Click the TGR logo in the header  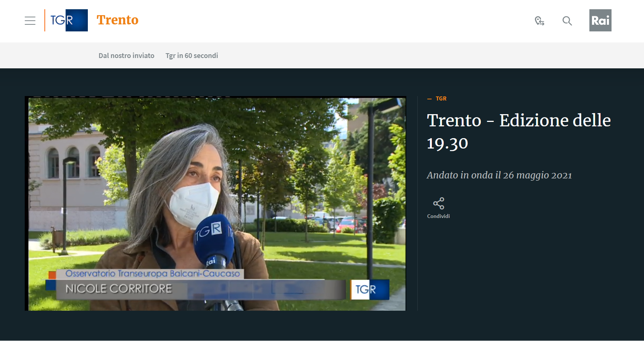pos(66,20)
